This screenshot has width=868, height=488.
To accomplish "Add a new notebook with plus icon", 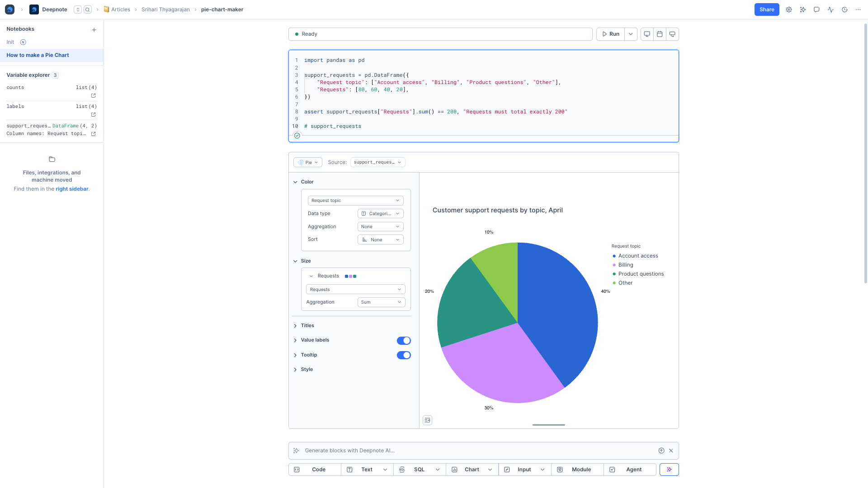I will [x=94, y=30].
